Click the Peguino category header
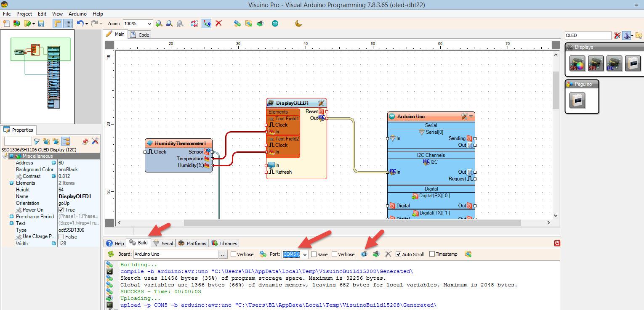This screenshot has width=644, height=310. (582, 84)
